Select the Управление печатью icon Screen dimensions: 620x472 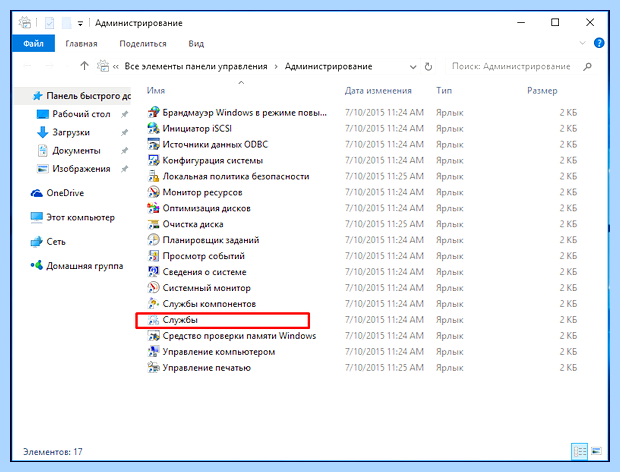(x=153, y=368)
